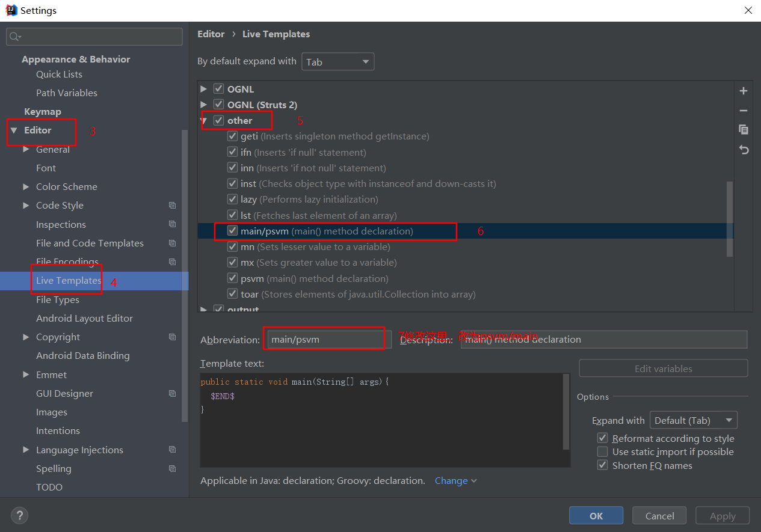Remove selected template with minus icon
Screen dimensions: 761x532
click(x=744, y=111)
